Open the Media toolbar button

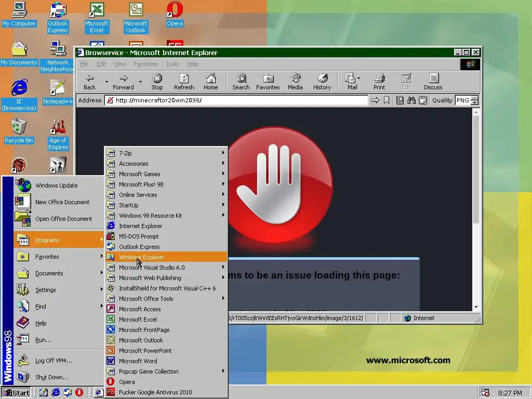pyautogui.click(x=295, y=82)
